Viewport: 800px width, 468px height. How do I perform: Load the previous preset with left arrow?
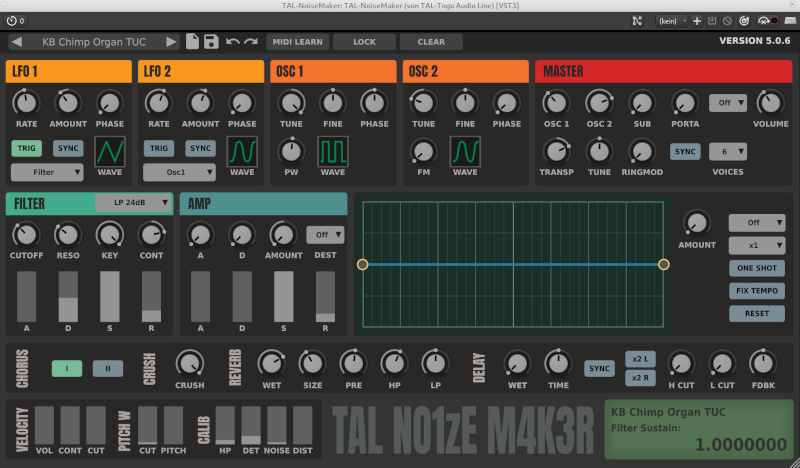pos(17,42)
